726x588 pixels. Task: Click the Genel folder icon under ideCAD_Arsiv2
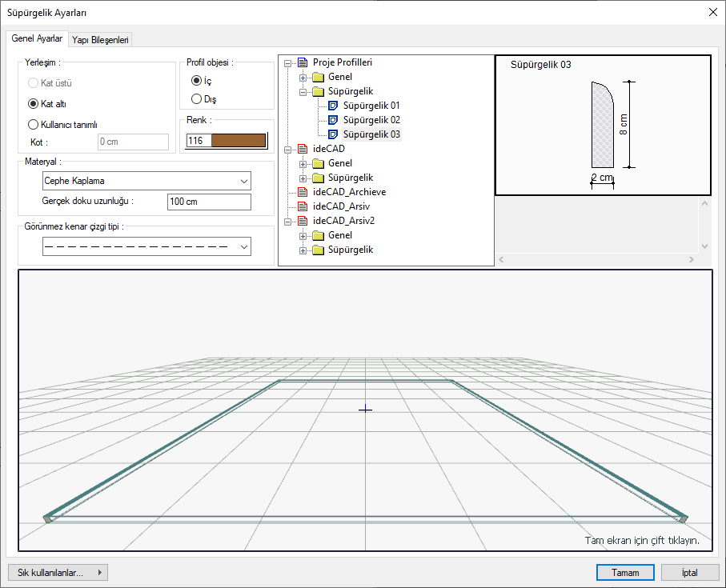pyautogui.click(x=318, y=235)
